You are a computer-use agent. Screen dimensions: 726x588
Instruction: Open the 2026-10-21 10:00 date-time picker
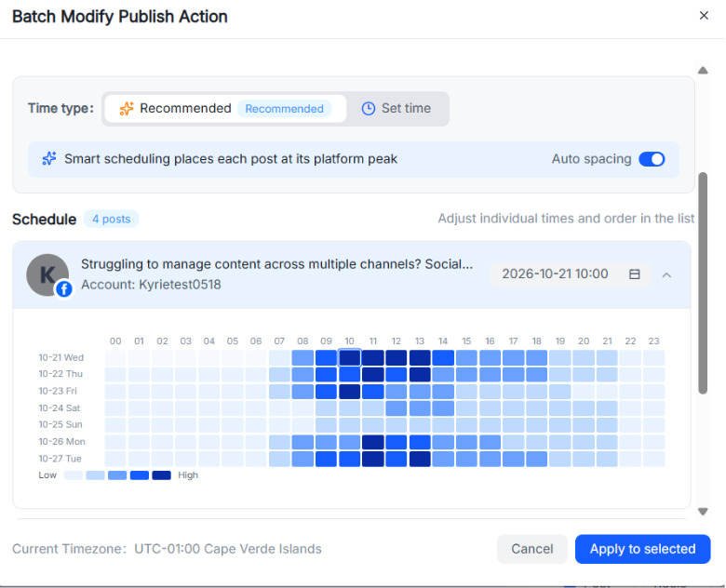(x=571, y=274)
